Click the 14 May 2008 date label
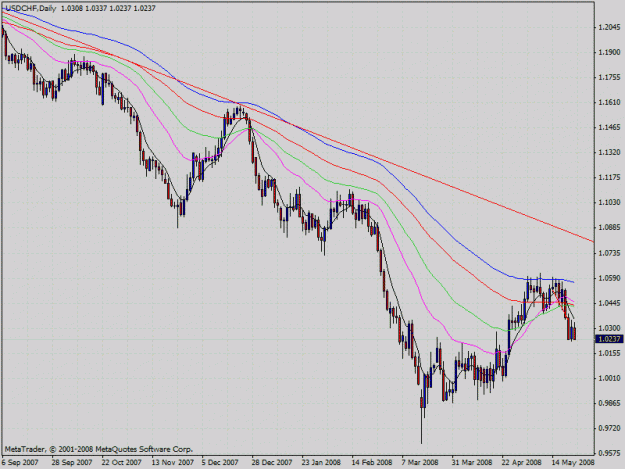Image resolution: width=625 pixels, height=469 pixels. point(573,463)
